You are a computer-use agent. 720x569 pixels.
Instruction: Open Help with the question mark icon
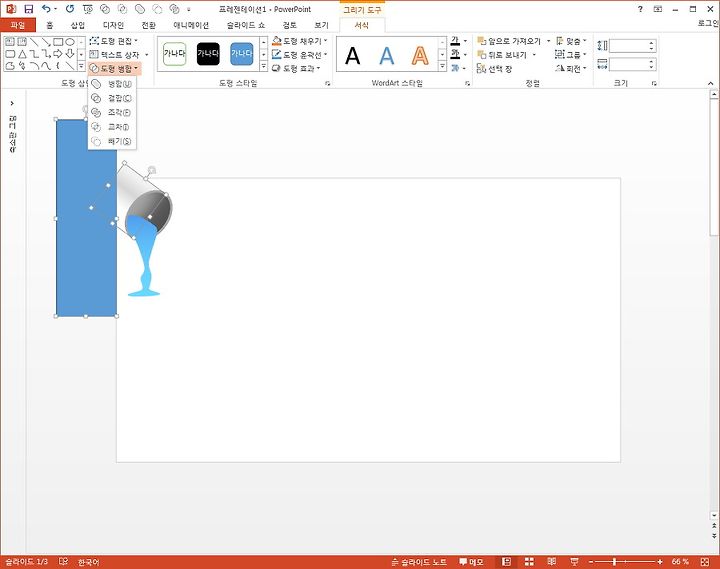pos(640,9)
